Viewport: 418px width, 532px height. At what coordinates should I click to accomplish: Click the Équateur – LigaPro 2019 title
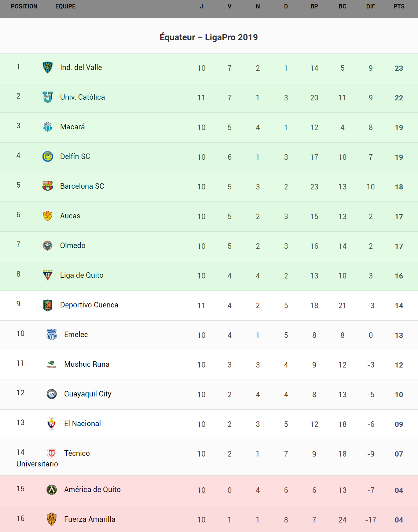(209, 37)
